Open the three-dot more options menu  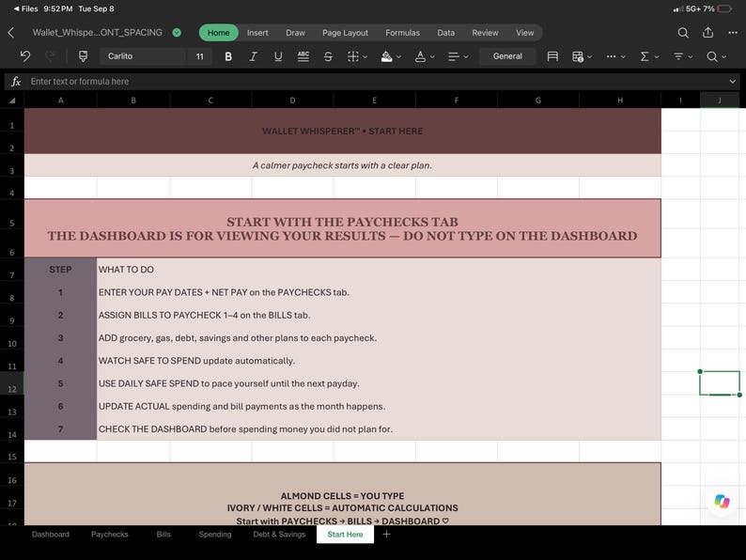(733, 33)
